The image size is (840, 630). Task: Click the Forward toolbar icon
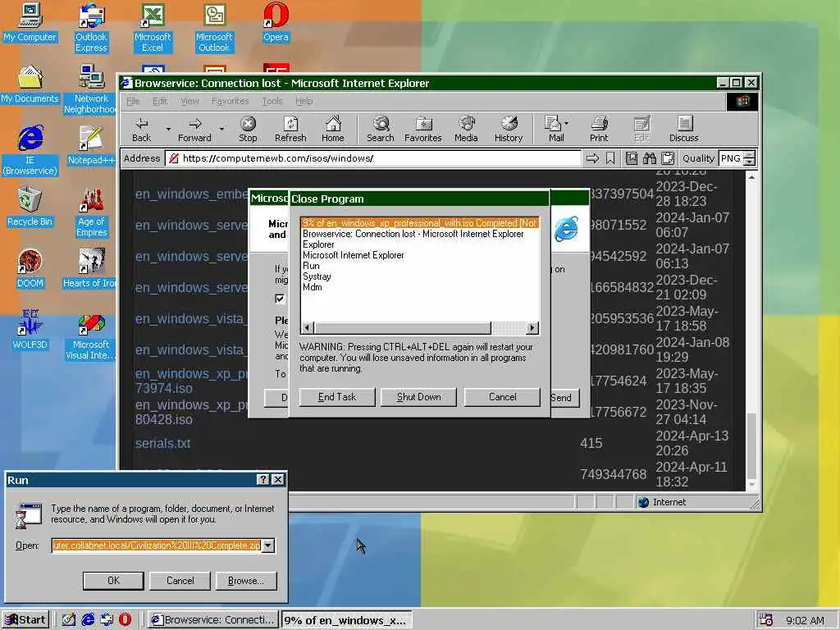pos(194,129)
